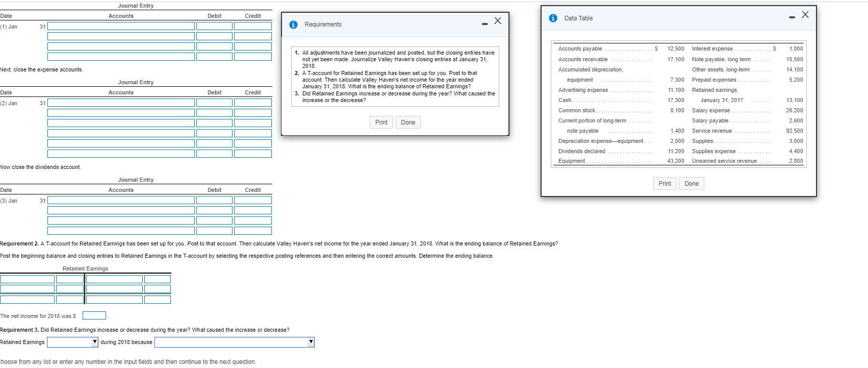Click last account field of entry (2) journal

pyautogui.click(x=121, y=154)
